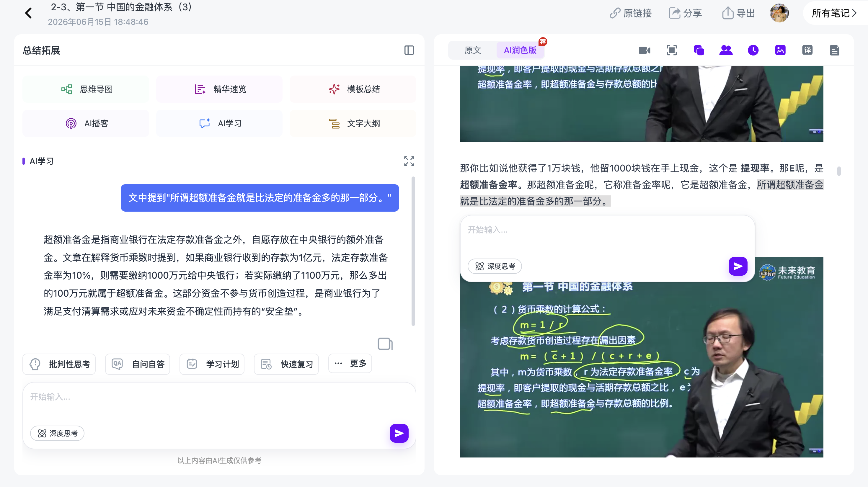Click the 总结拓展 panel heading

pos(41,50)
